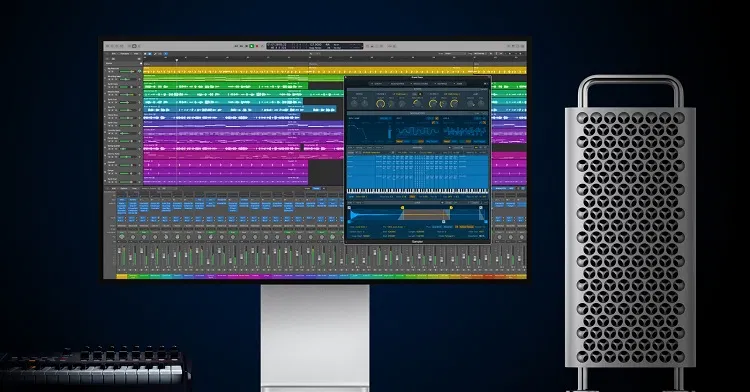Click the red Record button in transport
Viewport: 750px width, 392px height.
pyautogui.click(x=257, y=46)
